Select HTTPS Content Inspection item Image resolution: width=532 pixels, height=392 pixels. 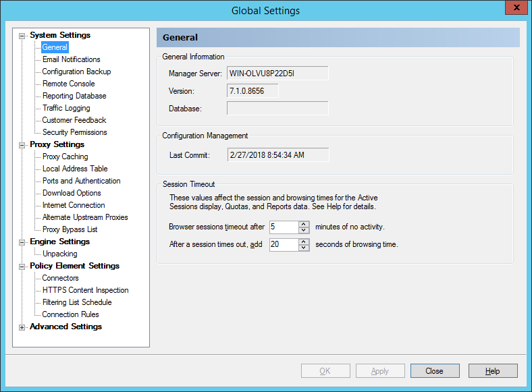click(85, 290)
